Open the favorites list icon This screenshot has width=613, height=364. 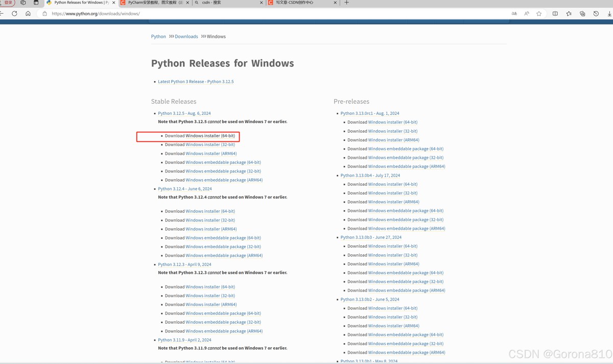[x=569, y=14]
